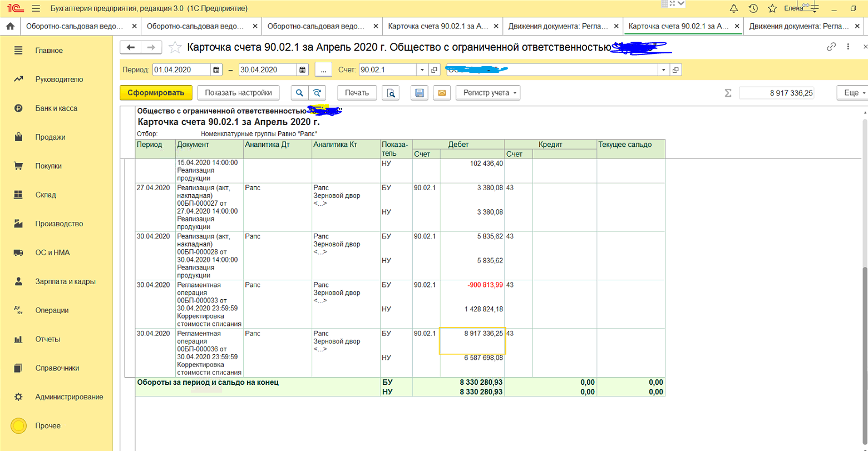Open calendar for start date 01.04.2020

coord(216,70)
